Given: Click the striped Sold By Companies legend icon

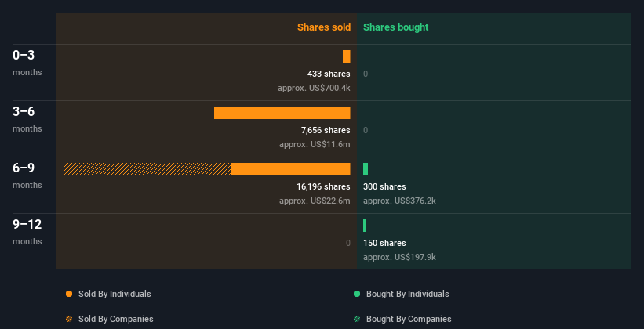Looking at the screenshot, I should click(x=69, y=319).
